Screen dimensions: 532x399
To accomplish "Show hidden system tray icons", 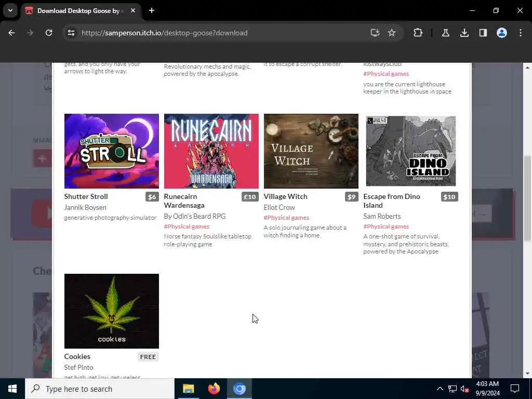I will point(440,389).
